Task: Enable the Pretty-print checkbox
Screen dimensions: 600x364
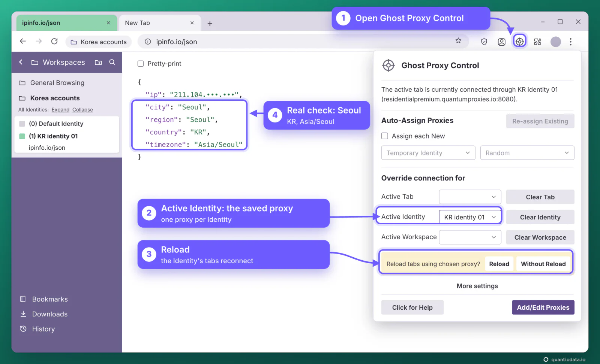Action: coord(141,64)
